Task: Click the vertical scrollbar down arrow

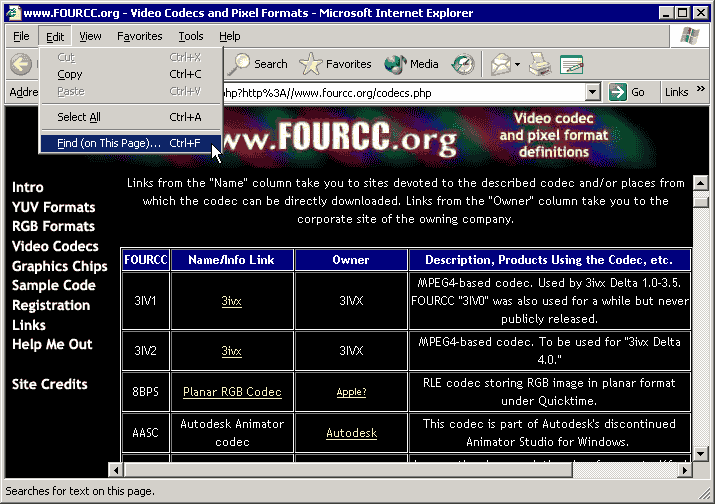Action: coord(700,454)
